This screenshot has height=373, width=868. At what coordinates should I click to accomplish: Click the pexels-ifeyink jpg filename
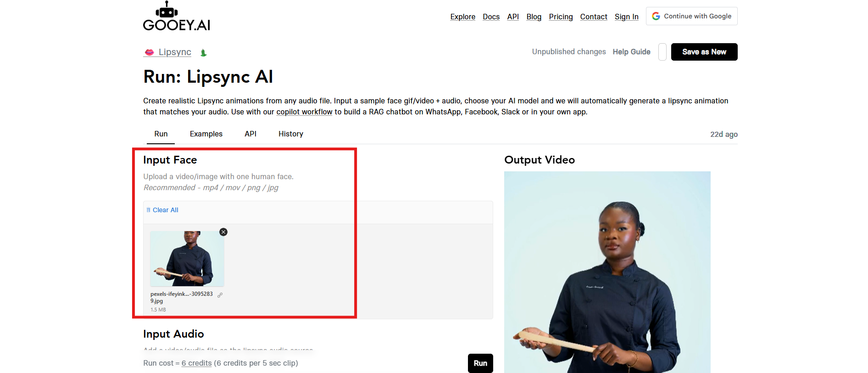coord(182,297)
